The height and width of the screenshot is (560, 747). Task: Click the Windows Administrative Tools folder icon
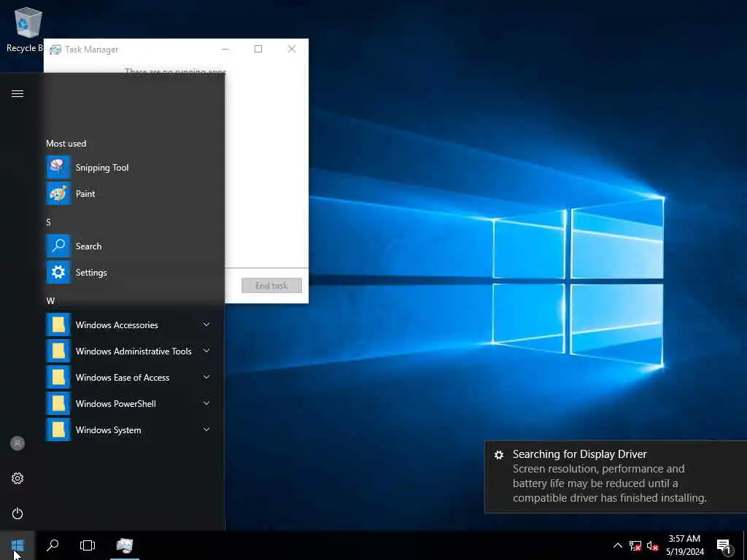[x=58, y=351]
